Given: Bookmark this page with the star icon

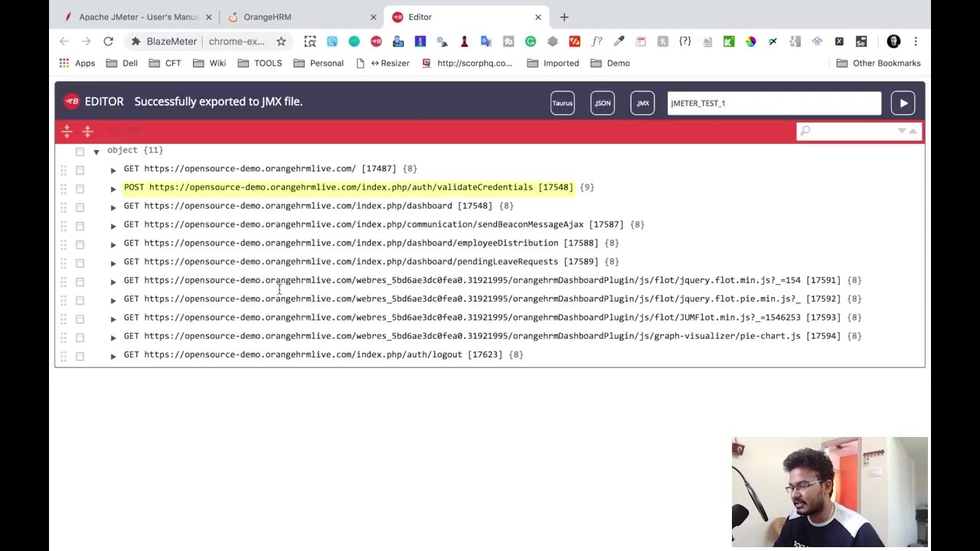Looking at the screenshot, I should tap(281, 41).
